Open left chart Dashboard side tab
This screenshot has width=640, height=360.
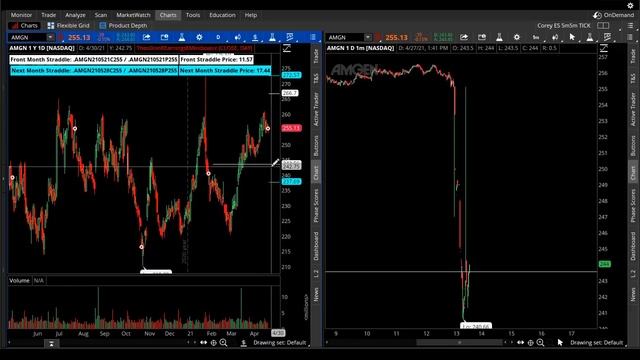(x=316, y=246)
